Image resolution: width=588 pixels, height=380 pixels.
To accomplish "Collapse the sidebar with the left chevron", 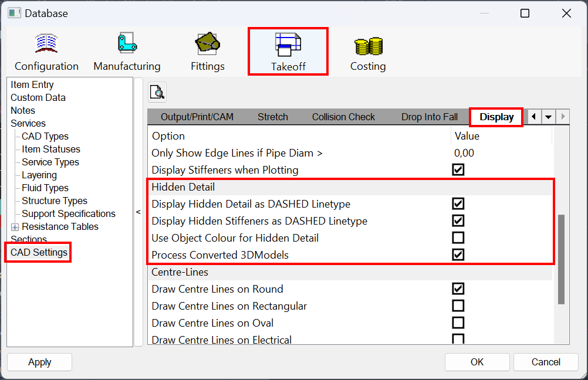I will click(x=138, y=212).
